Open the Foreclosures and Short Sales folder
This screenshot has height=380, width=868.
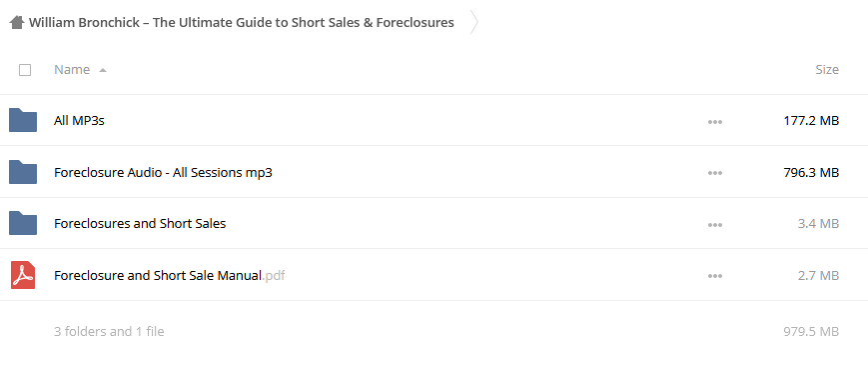pos(140,223)
